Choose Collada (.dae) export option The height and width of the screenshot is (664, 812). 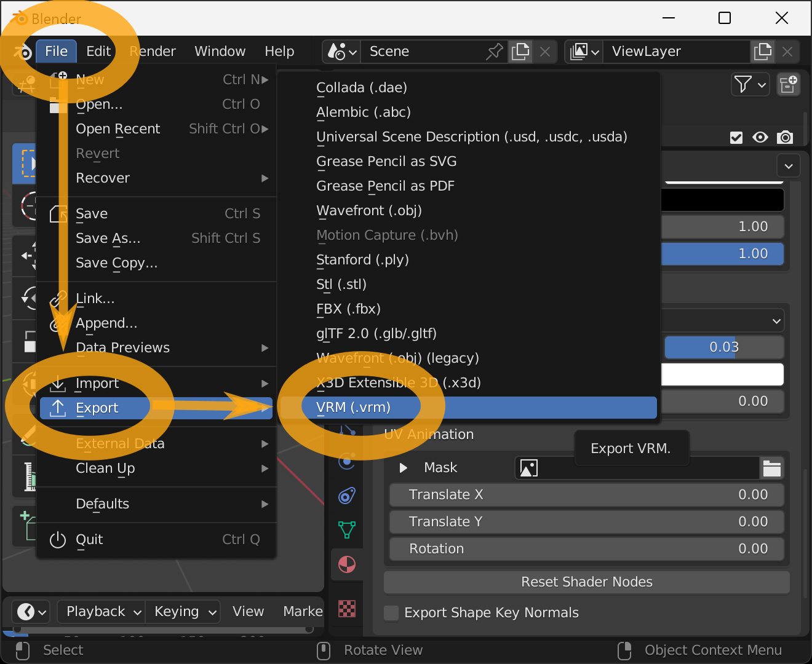click(468, 88)
